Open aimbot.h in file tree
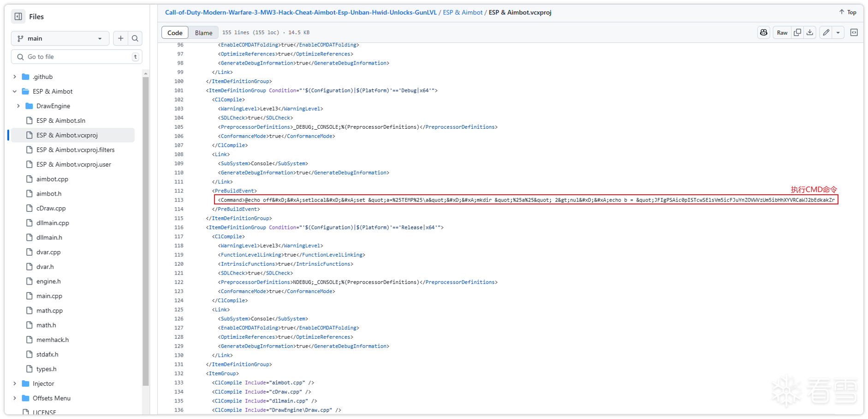This screenshot has height=419, width=868. pyautogui.click(x=49, y=194)
